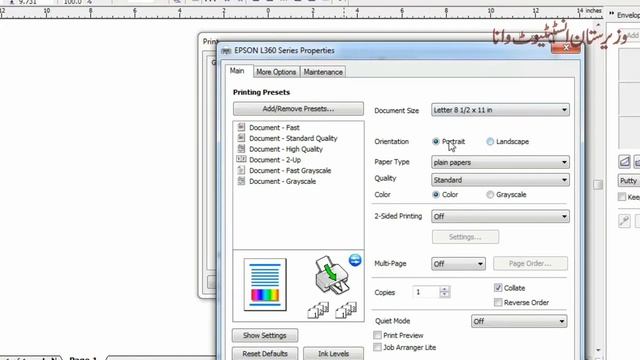Image resolution: width=640 pixels, height=360 pixels.
Task: Click the 2-Sided Printing Settings button
Action: pos(465,237)
